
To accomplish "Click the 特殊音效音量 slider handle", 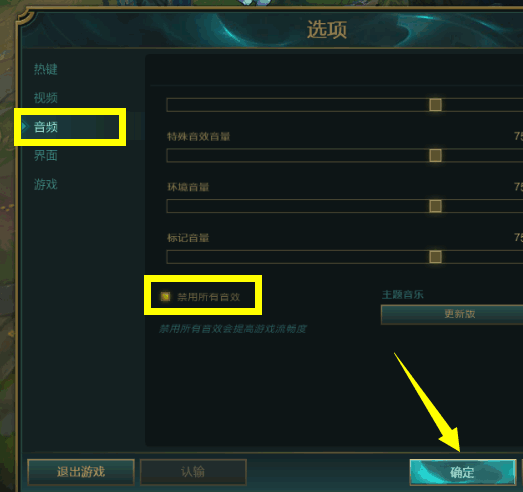I will tap(435, 155).
